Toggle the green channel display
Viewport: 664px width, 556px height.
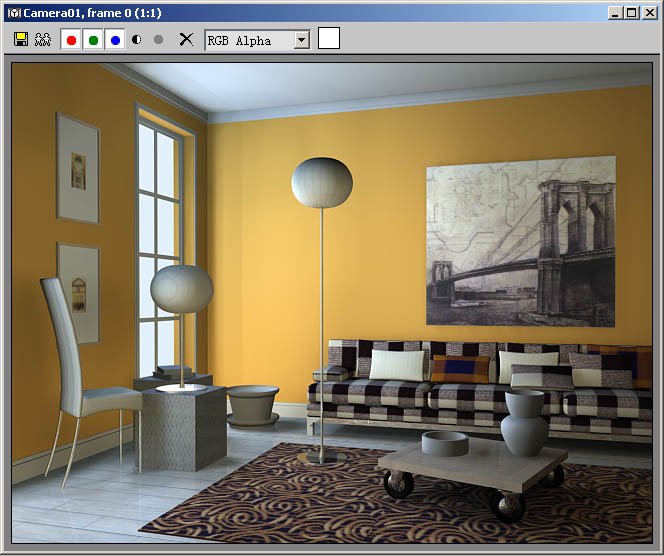tap(93, 40)
